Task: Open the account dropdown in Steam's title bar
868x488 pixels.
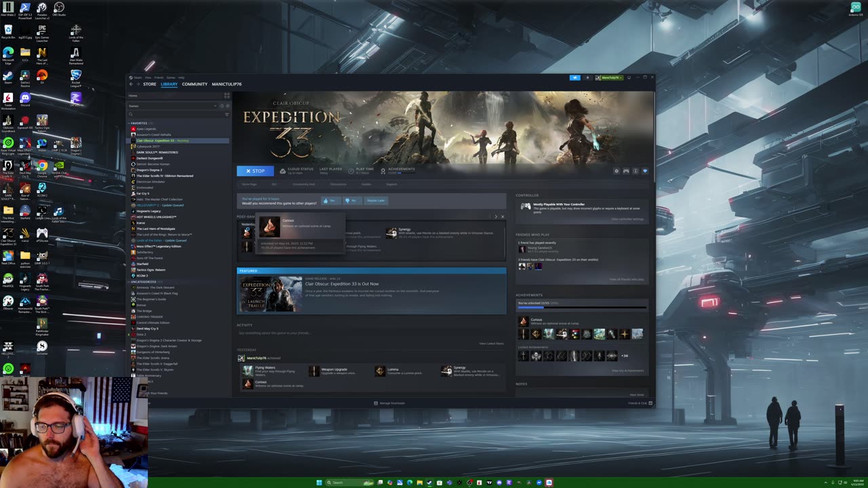Action: pyautogui.click(x=608, y=78)
